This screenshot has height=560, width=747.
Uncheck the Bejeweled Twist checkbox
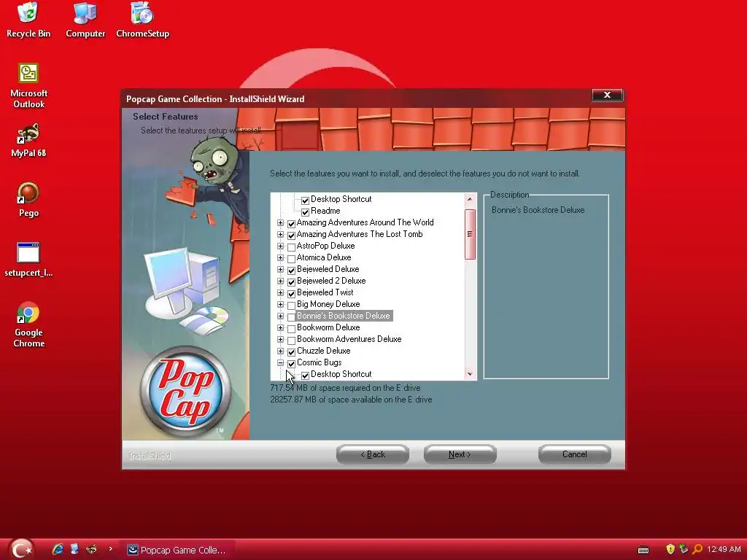(x=292, y=293)
